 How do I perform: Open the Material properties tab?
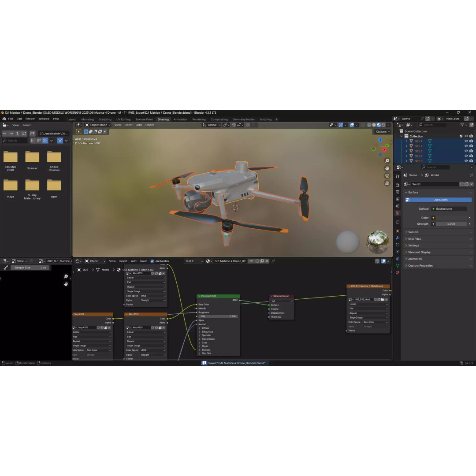point(398,273)
